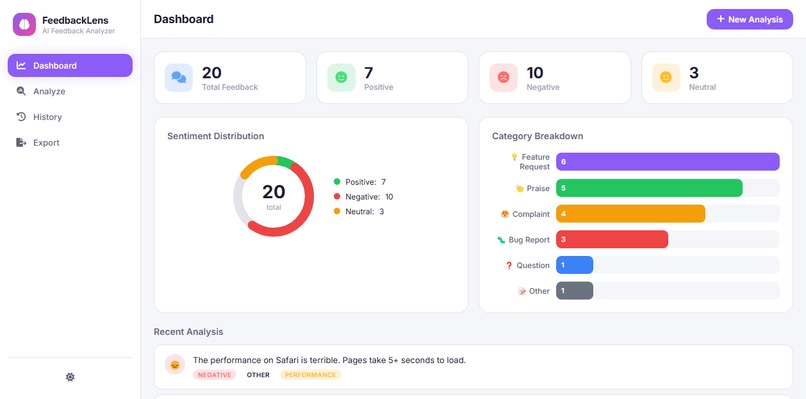
Task: Click the "Bug Report" category label
Action: (529, 240)
